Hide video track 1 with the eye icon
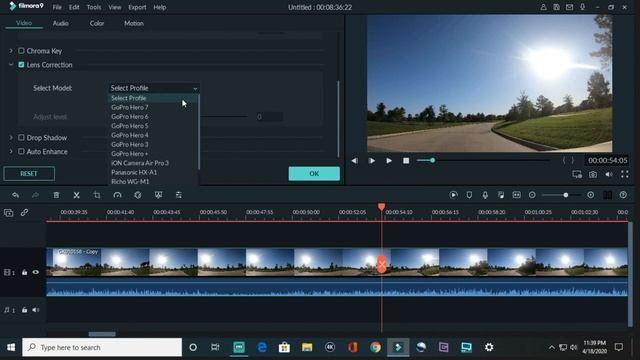The height and width of the screenshot is (360, 640). click(36, 272)
